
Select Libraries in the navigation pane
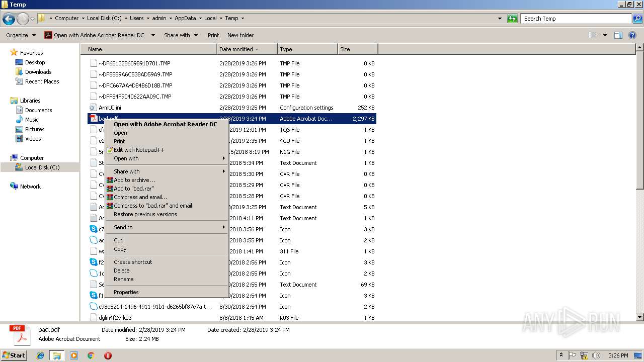(30, 101)
